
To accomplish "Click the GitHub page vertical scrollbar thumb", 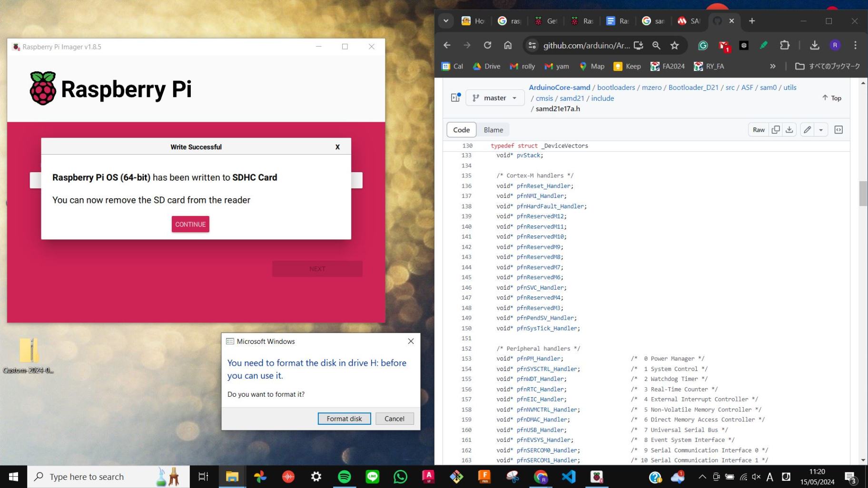I will [x=863, y=194].
